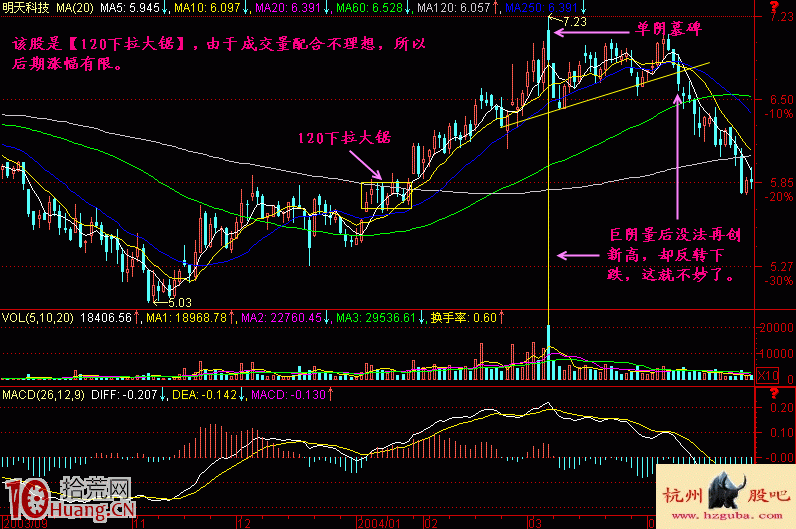
Task: Click the -20% axis label
Action: 779,196
